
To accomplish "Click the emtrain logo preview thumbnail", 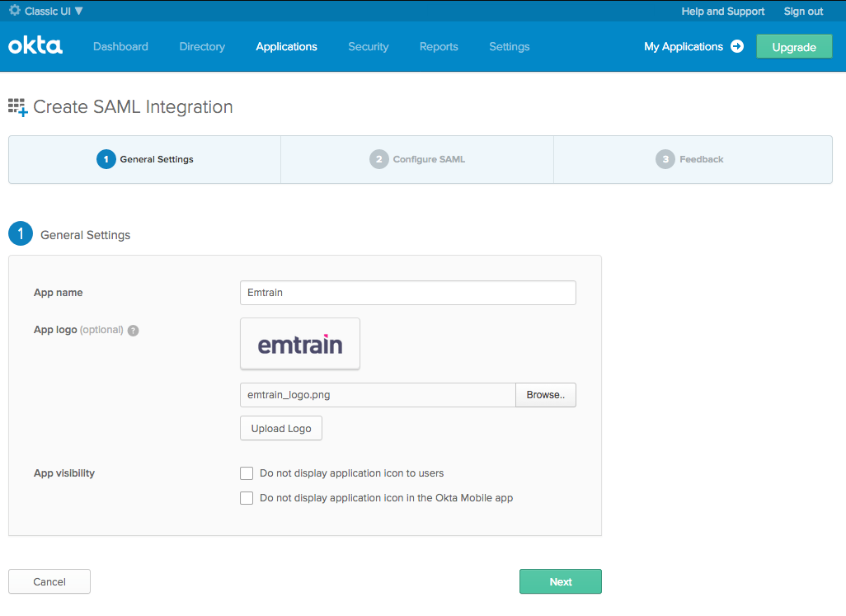I will (x=300, y=344).
